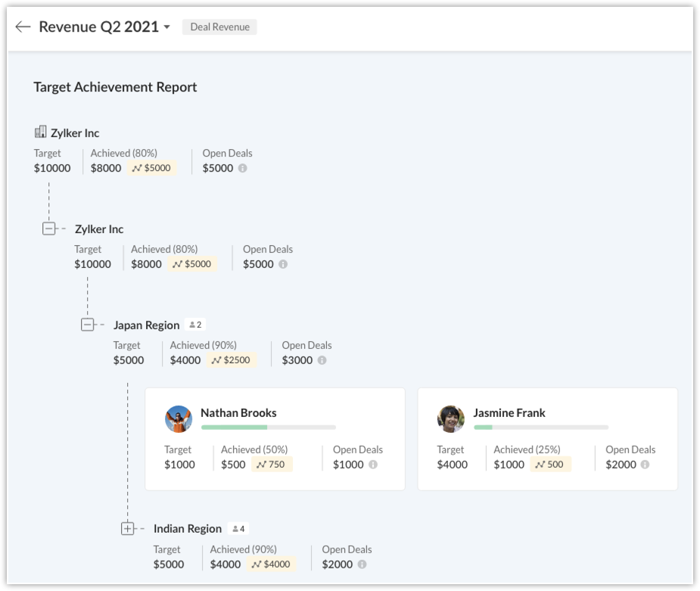Click the Japan Region forecast $2500 badge

click(231, 360)
